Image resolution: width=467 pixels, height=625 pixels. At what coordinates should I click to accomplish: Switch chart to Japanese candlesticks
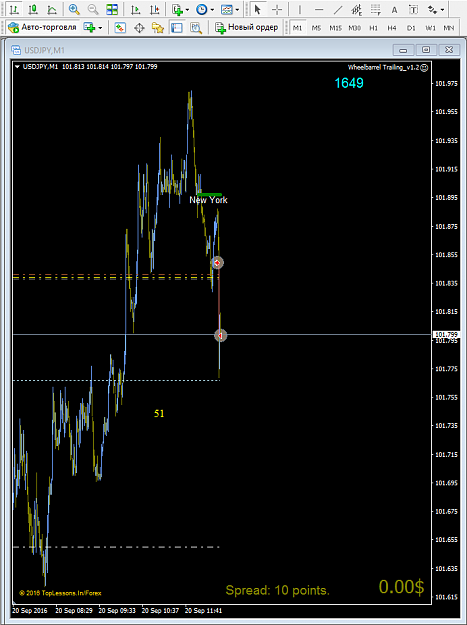[x=33, y=9]
